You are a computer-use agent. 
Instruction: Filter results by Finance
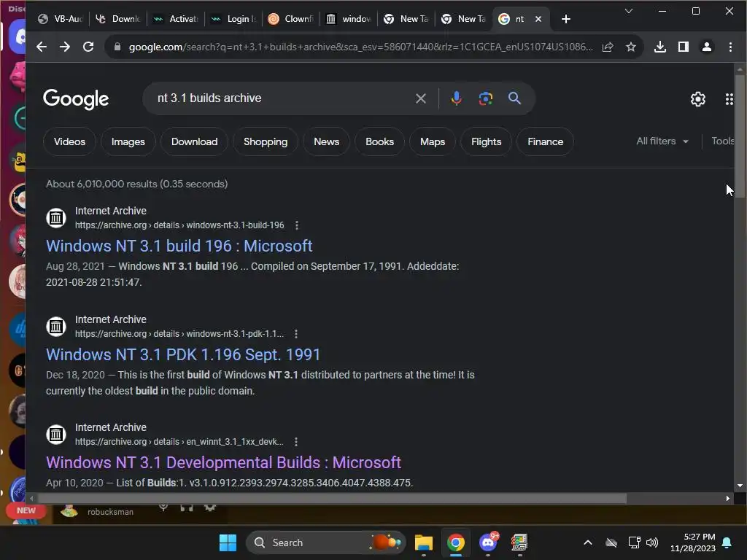tap(545, 142)
